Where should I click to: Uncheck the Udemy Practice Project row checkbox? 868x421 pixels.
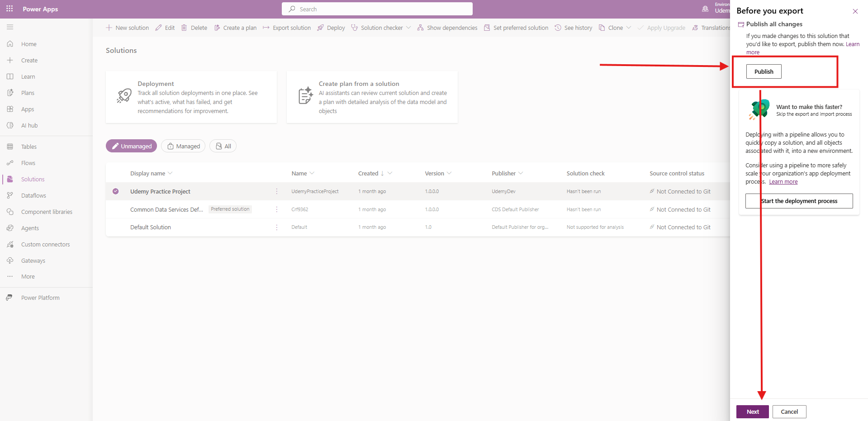pos(116,191)
